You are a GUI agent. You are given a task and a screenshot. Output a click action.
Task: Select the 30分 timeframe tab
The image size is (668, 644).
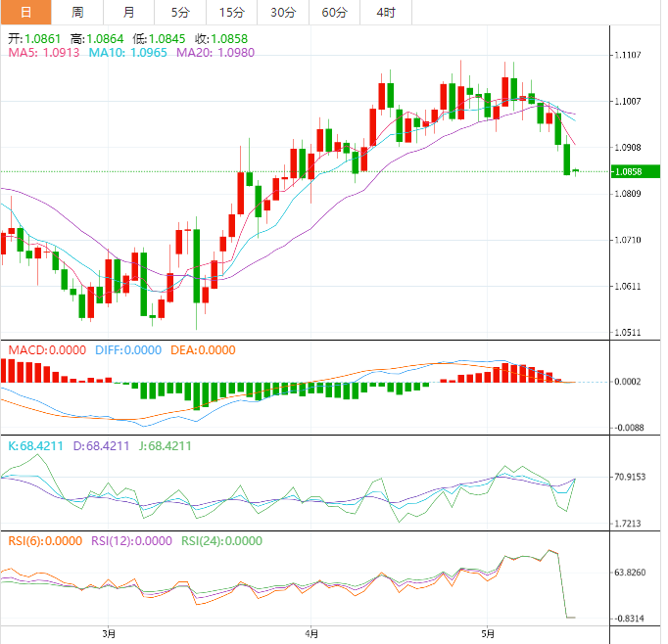click(283, 13)
